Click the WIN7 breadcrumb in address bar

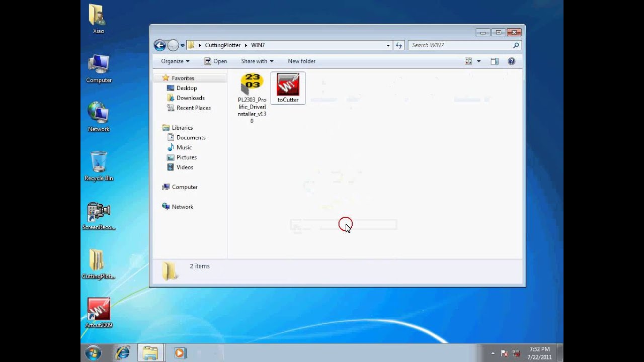[x=258, y=45]
